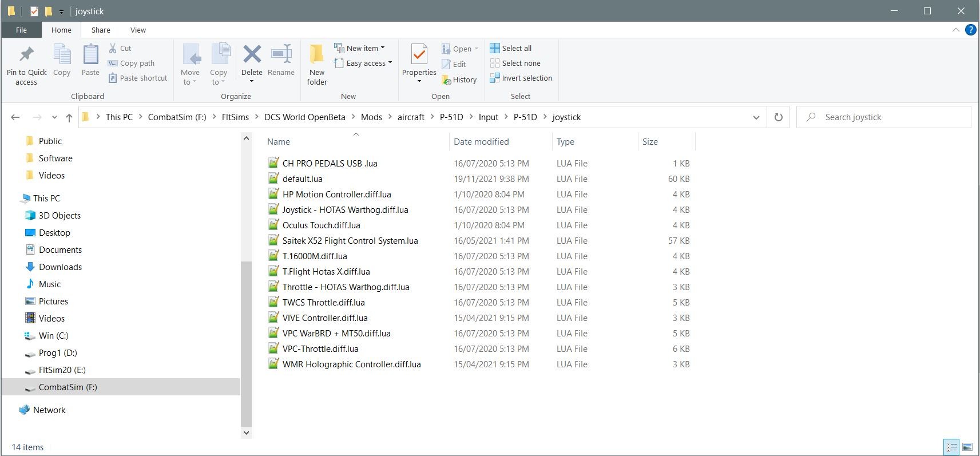The image size is (980, 456).
Task: Switch to details view layout icon
Action: click(x=951, y=447)
